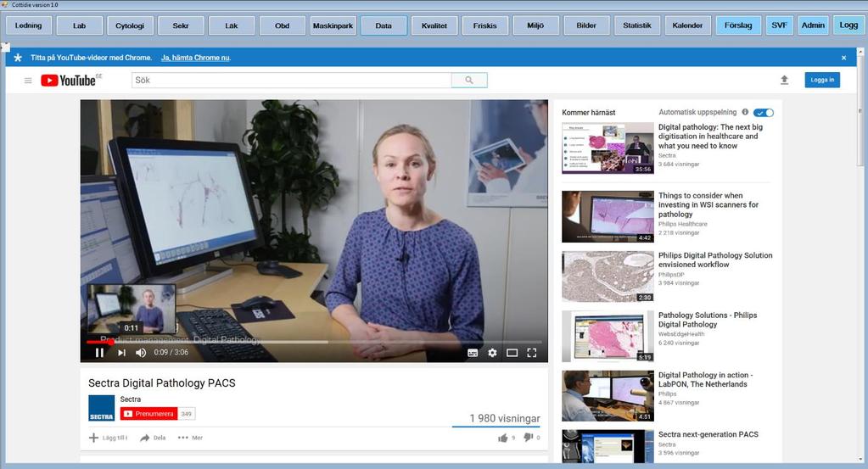Image resolution: width=868 pixels, height=469 pixels.
Task: Click the video progress bar
Action: (x=314, y=342)
